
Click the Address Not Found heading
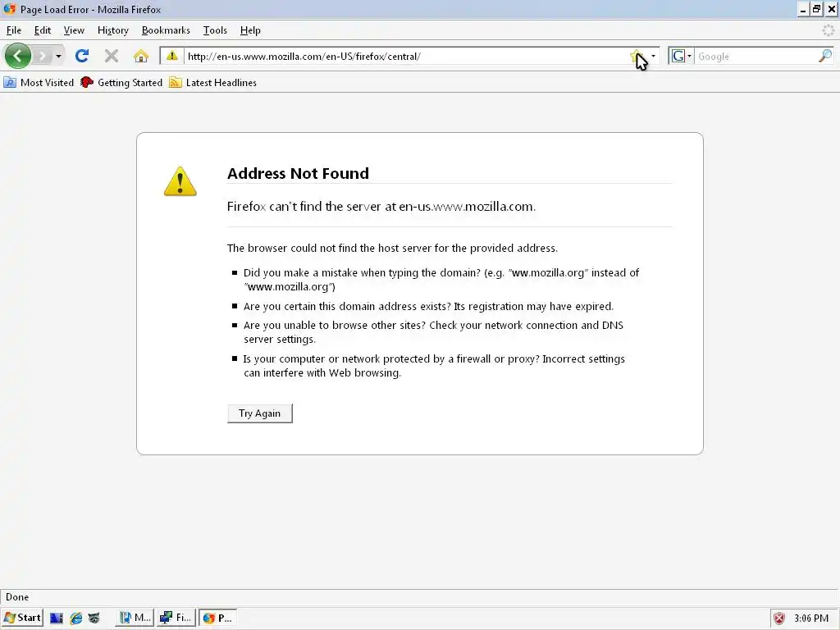coord(298,173)
